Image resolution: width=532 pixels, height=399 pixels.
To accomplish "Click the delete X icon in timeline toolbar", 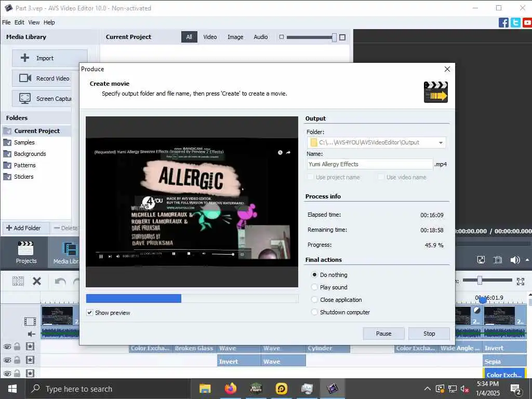I will point(37,281).
